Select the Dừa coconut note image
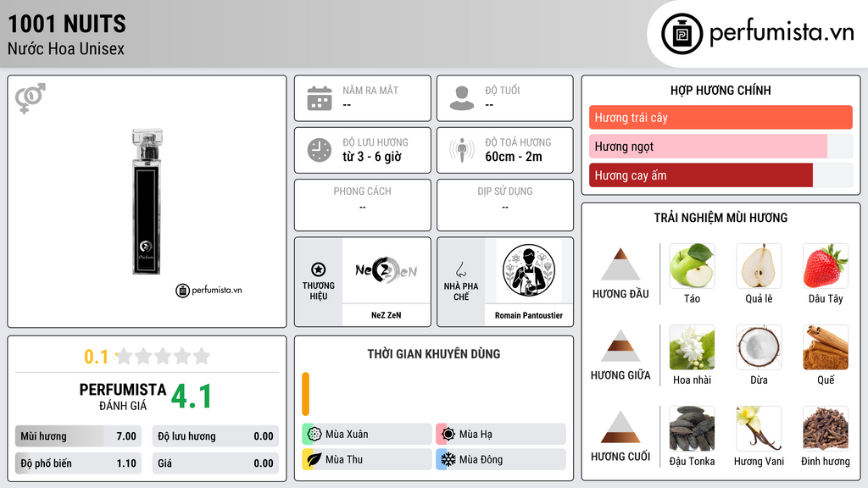Image resolution: width=868 pixels, height=488 pixels. point(759,347)
